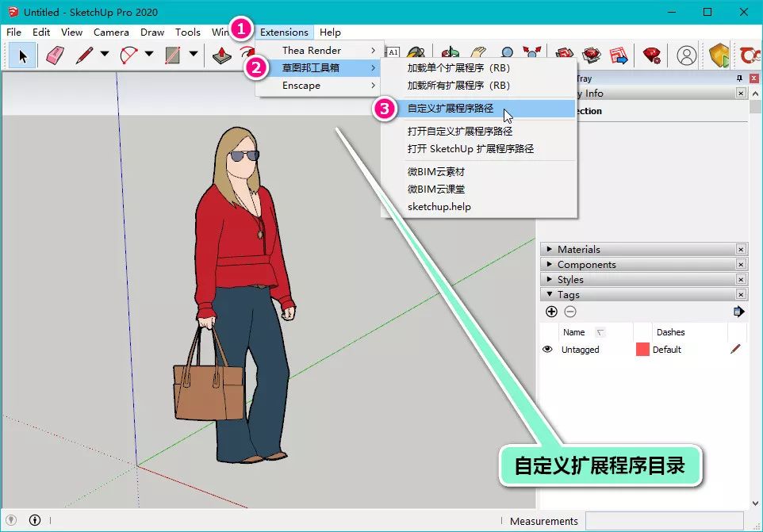763x532 pixels.
Task: Close the Styles panel
Action: [x=741, y=280]
